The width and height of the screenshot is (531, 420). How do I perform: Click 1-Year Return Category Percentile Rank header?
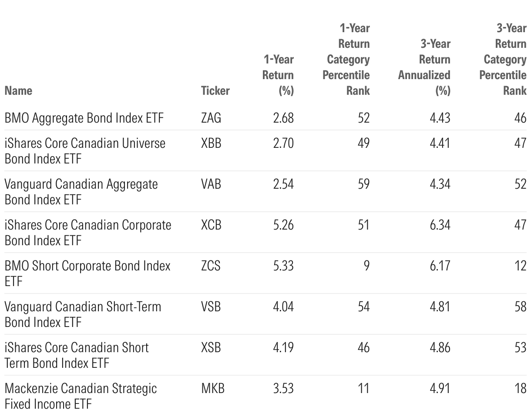(346, 59)
